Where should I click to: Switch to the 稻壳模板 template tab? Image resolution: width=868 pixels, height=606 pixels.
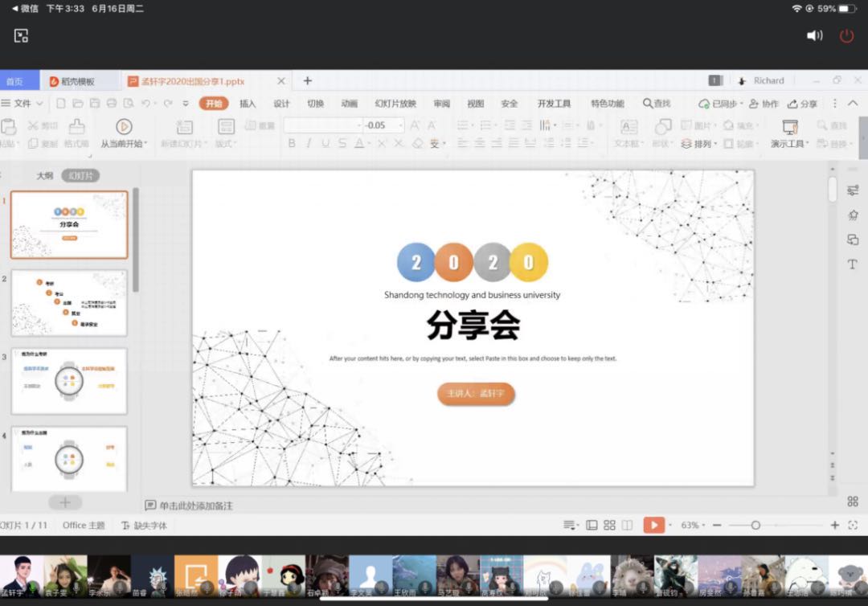click(x=72, y=81)
